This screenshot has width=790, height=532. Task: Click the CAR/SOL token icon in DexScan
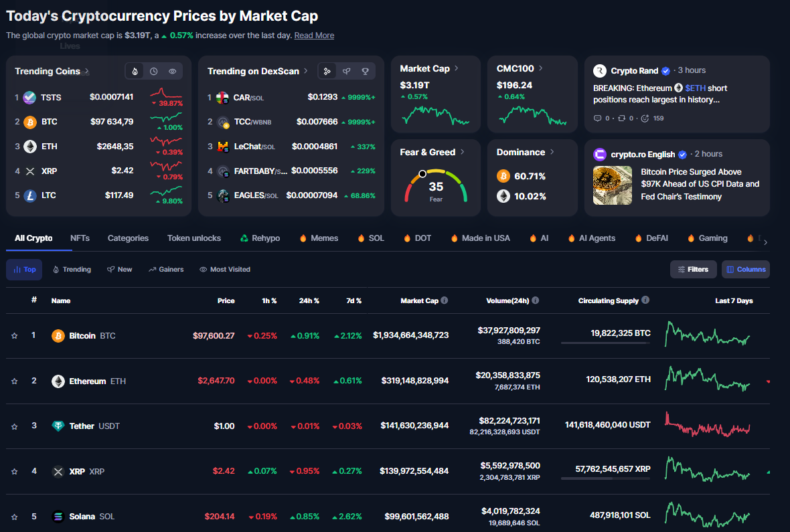[223, 97]
